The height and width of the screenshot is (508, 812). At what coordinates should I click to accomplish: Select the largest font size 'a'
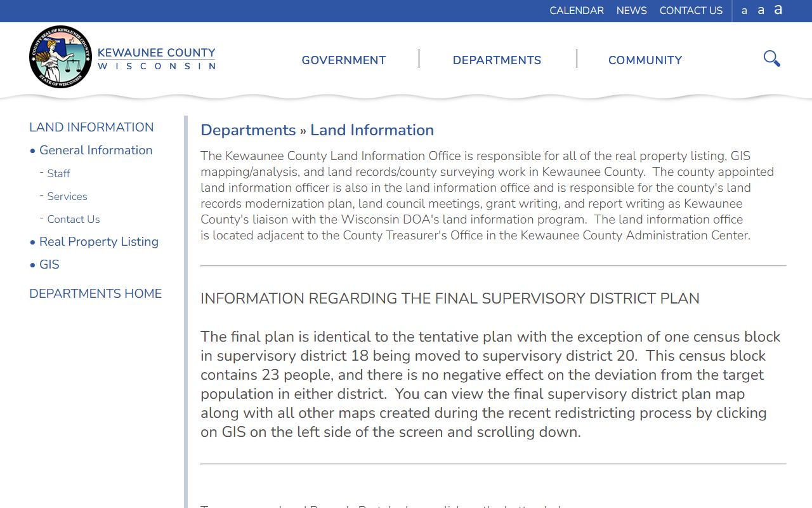(x=778, y=10)
